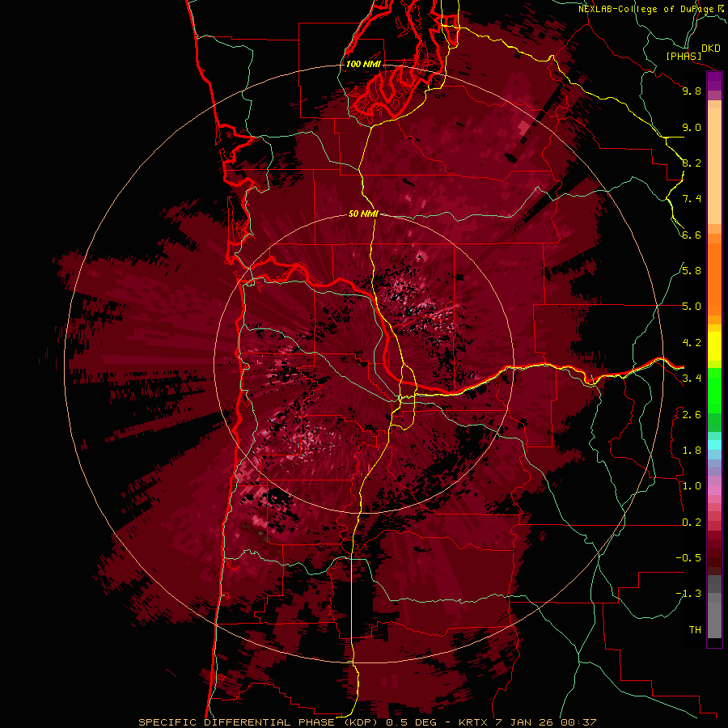Select the -1.3 legend value
This screenshot has height=728, width=728.
(x=688, y=594)
